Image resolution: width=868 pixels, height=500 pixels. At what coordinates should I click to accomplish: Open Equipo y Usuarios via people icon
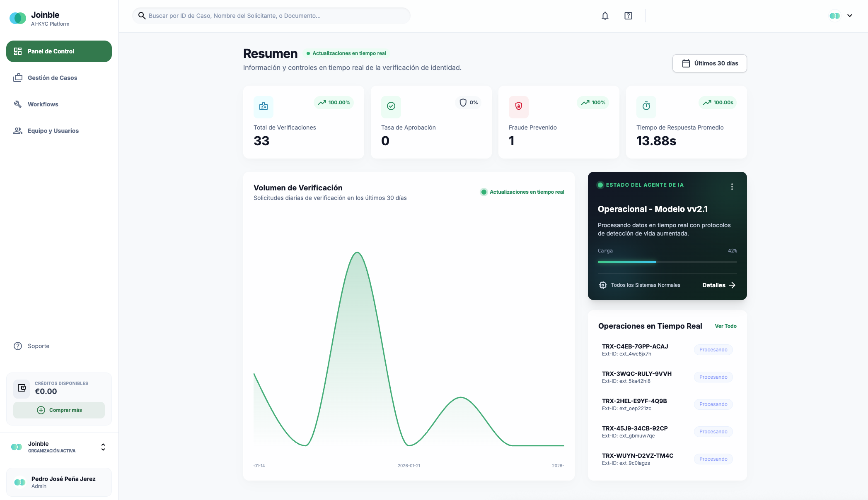click(x=53, y=131)
